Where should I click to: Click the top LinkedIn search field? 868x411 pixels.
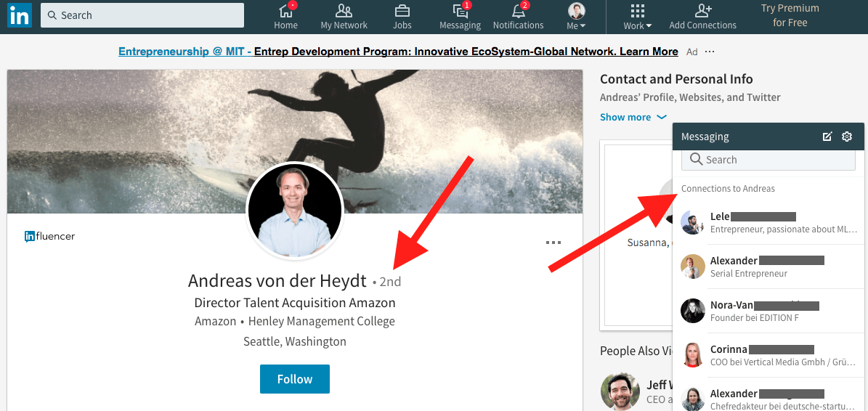[x=142, y=15]
